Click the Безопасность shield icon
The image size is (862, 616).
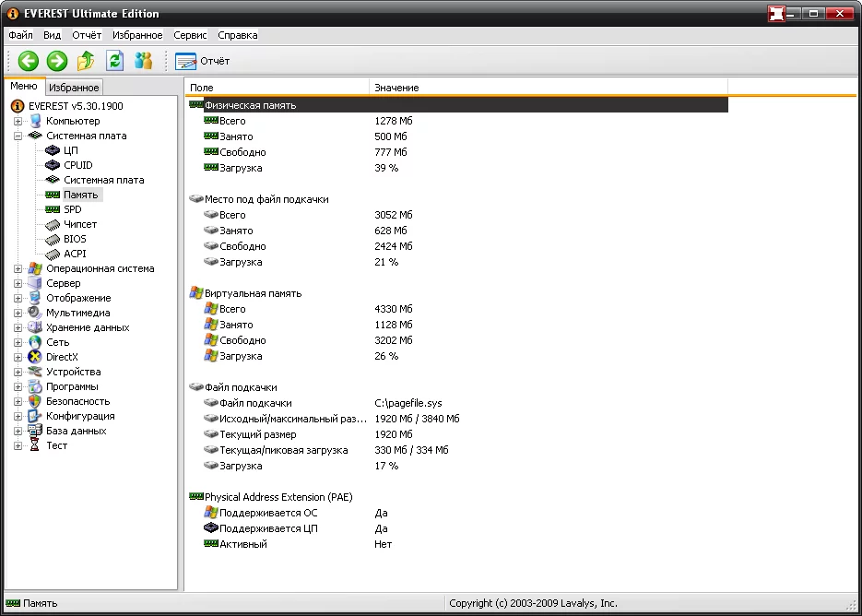point(35,401)
